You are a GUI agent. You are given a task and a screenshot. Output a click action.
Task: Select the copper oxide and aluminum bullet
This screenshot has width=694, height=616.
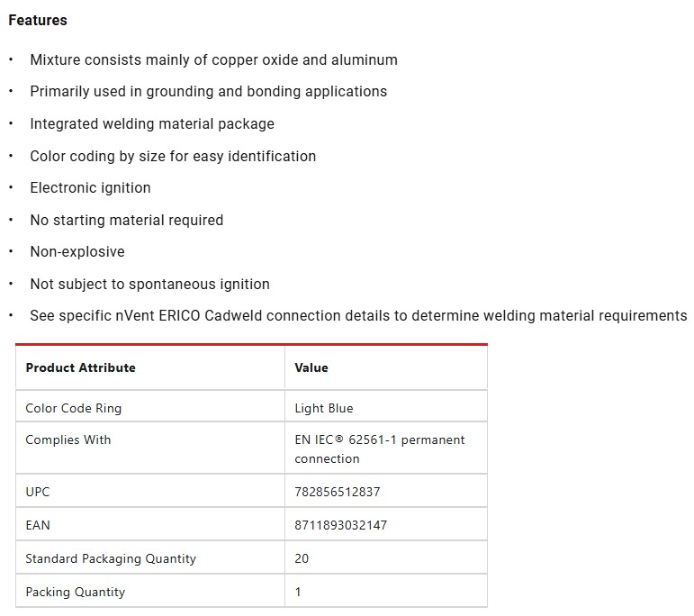213,59
